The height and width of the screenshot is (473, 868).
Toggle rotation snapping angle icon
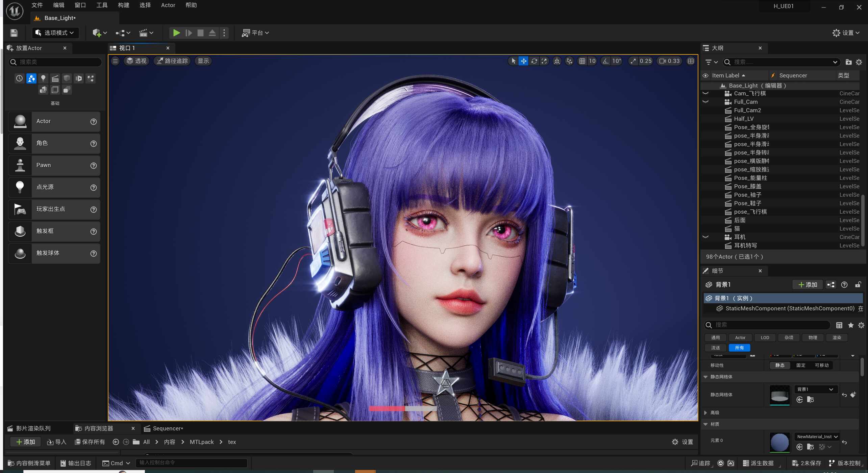coord(605,61)
